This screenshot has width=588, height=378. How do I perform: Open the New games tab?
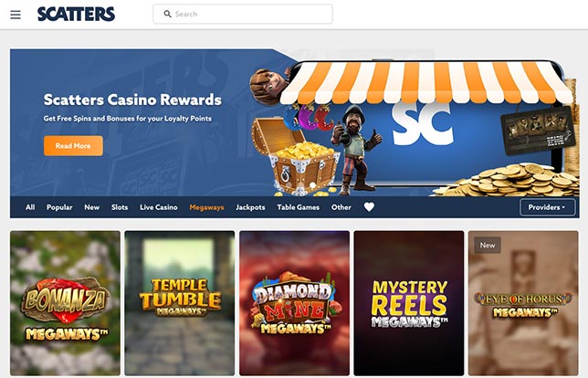pos(92,207)
